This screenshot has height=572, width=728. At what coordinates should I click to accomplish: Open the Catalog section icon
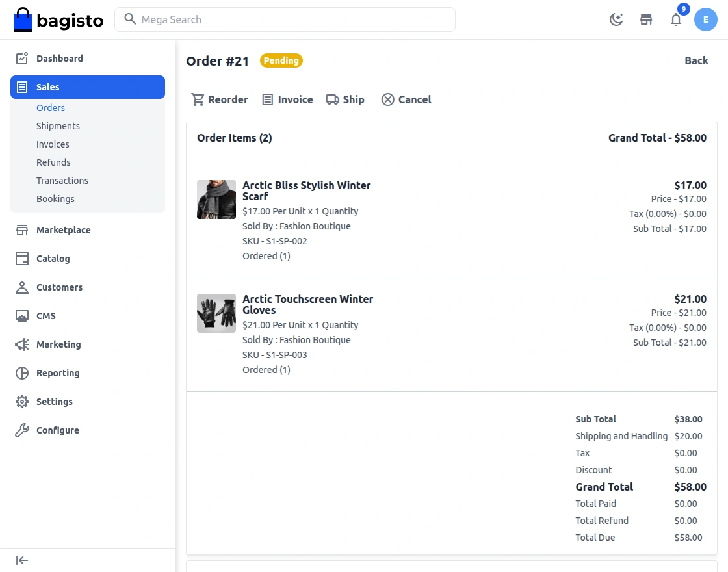(x=22, y=259)
